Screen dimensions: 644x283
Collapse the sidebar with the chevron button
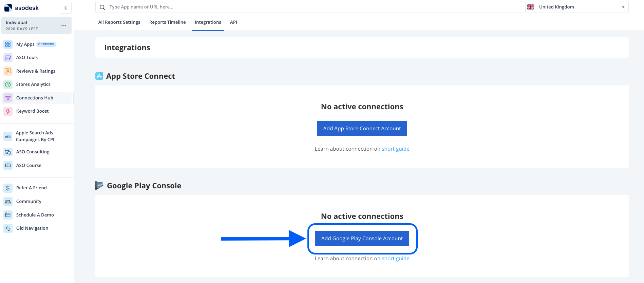pos(65,7)
